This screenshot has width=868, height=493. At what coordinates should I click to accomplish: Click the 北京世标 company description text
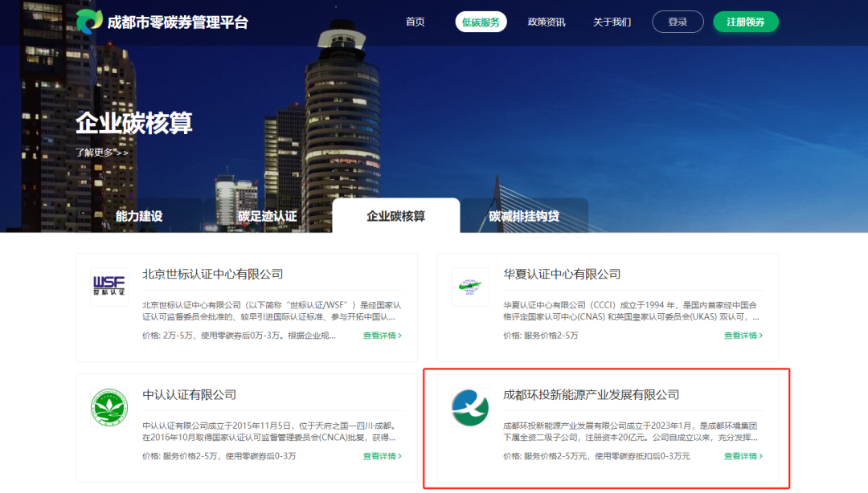pyautogui.click(x=272, y=311)
